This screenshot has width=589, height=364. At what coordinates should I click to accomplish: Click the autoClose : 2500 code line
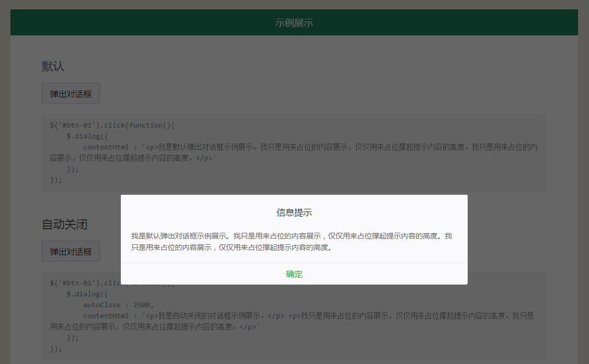[118, 305]
